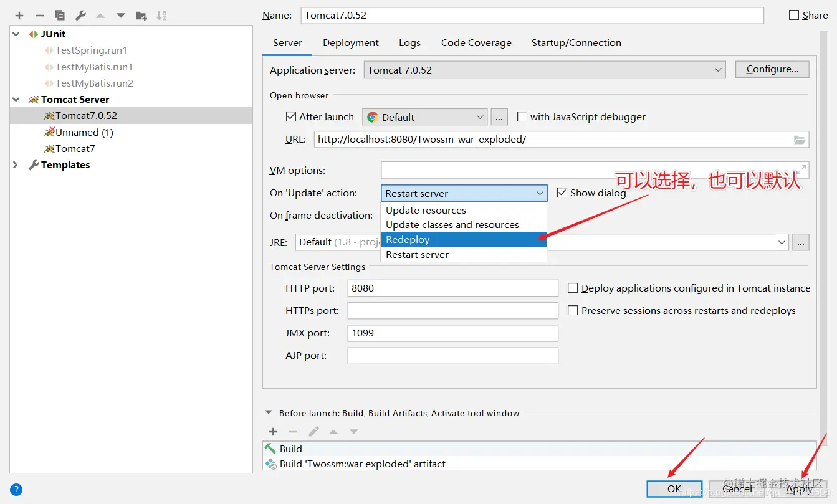837x504 pixels.
Task: Enable Preserve sessions across restarts and redeploys
Action: [x=573, y=310]
